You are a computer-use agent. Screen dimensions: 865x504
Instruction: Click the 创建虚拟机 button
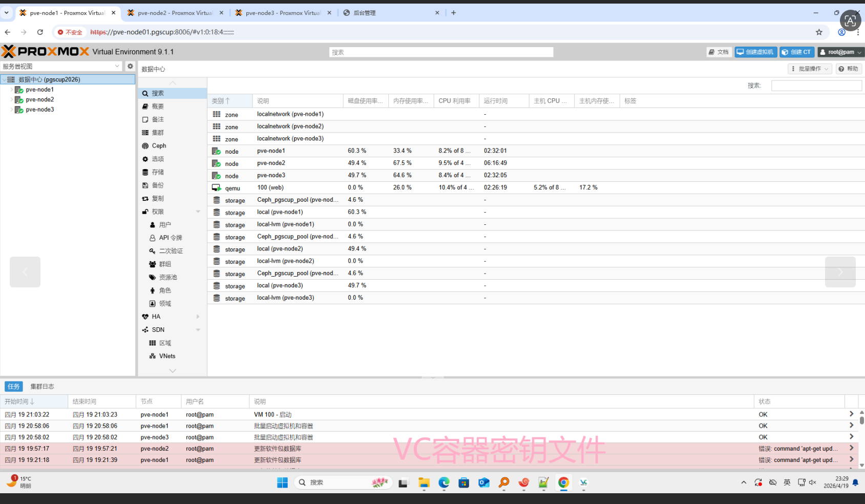(x=755, y=52)
